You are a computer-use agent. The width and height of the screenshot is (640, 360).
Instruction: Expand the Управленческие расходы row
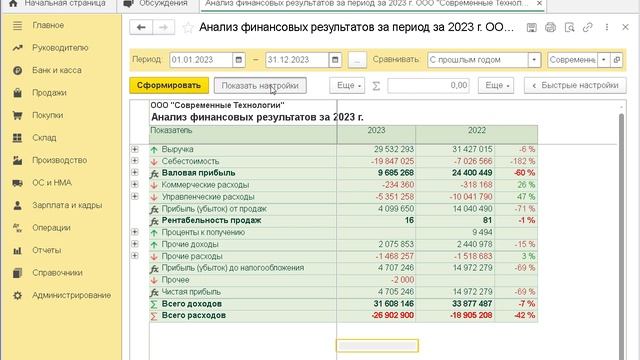(x=135, y=196)
